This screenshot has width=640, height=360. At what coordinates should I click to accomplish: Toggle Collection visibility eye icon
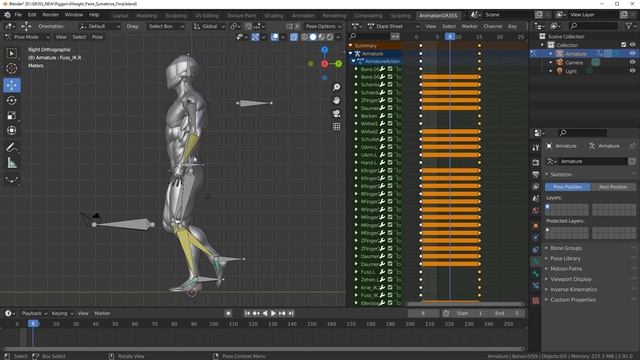tap(632, 45)
